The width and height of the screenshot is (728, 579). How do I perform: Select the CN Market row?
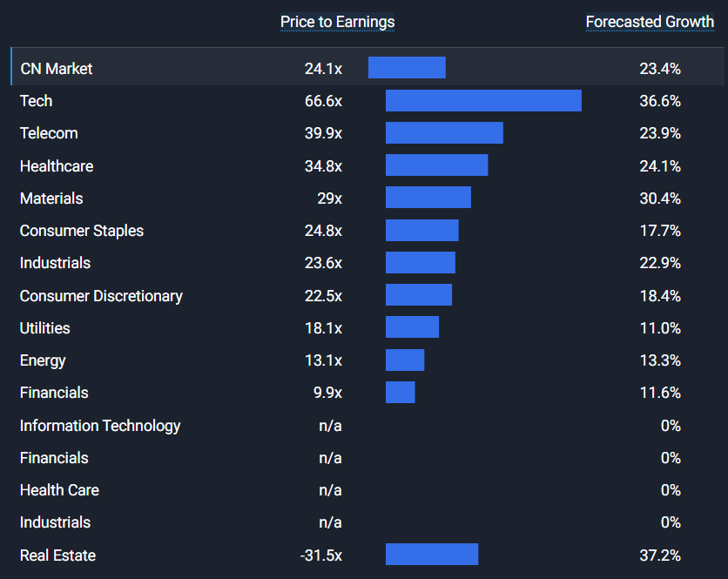point(57,68)
